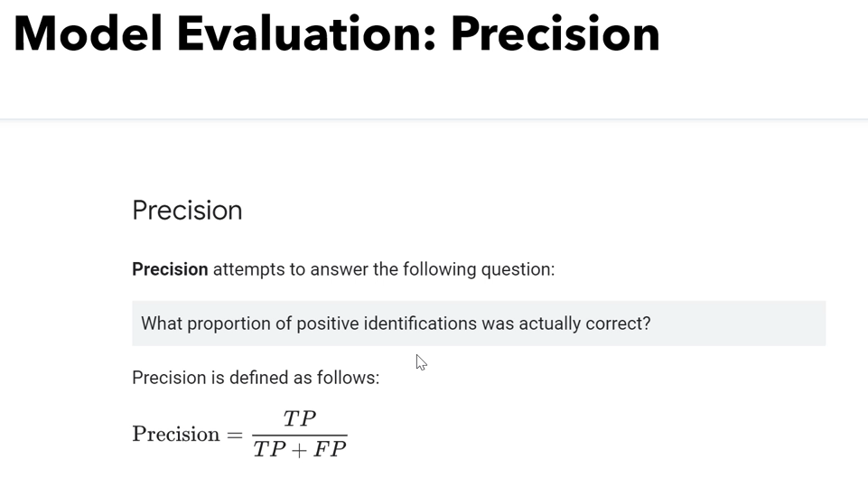This screenshot has width=868, height=497.
Task: Click TP in the formula denominator
Action: pos(269,449)
